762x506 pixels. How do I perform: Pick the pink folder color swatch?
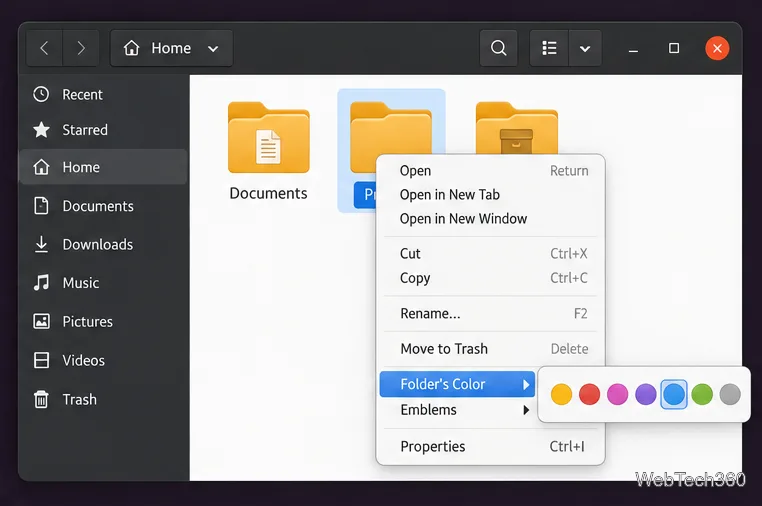pyautogui.click(x=618, y=394)
